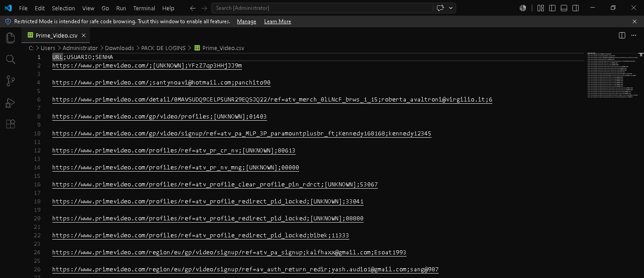Minimize the VS Code window
The height and width of the screenshot is (278, 644).
click(592, 8)
